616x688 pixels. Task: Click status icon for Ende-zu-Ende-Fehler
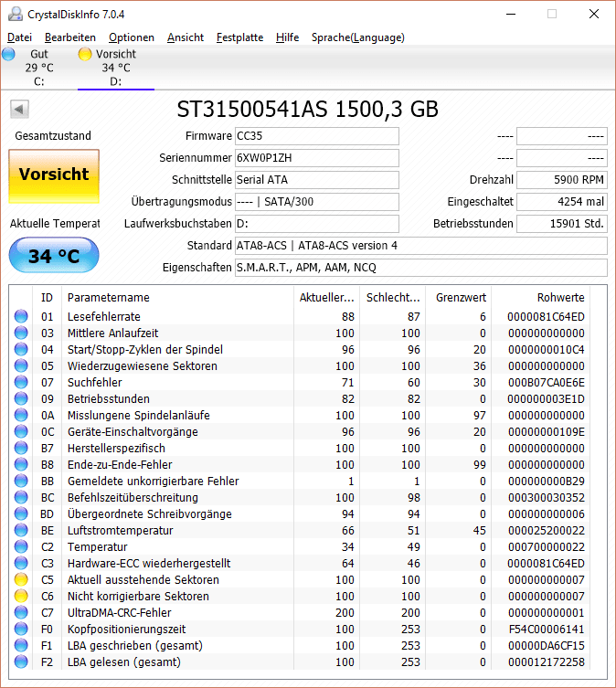tap(21, 465)
